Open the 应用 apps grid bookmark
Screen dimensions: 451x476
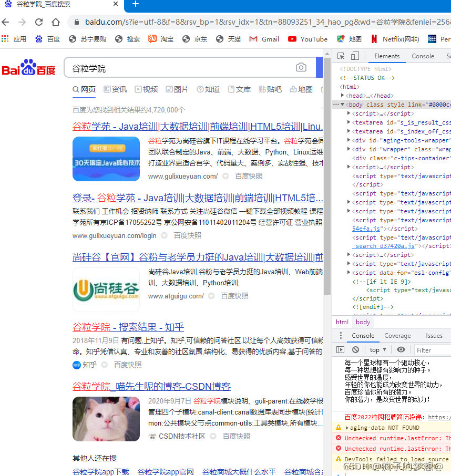pyautogui.click(x=14, y=39)
